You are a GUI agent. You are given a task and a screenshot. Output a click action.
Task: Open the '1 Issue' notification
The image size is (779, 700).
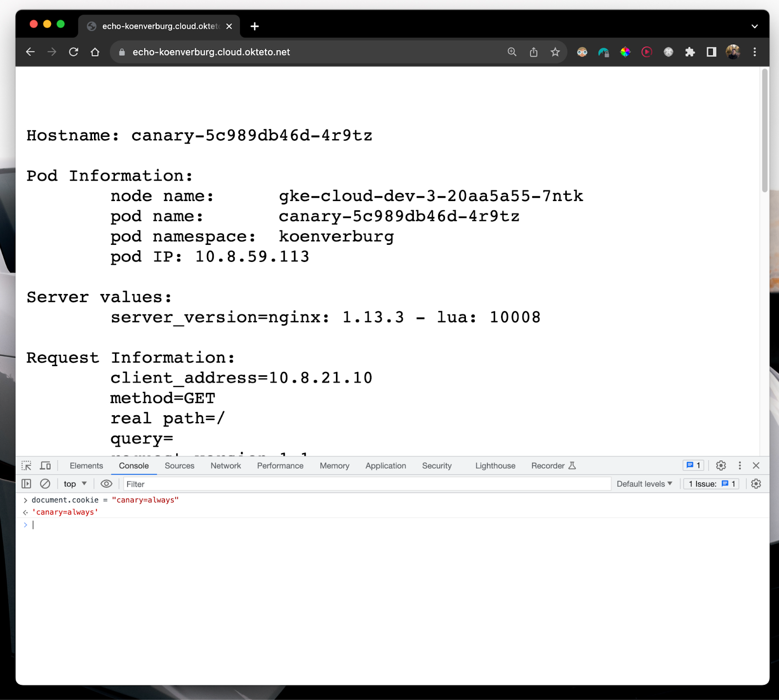(710, 483)
